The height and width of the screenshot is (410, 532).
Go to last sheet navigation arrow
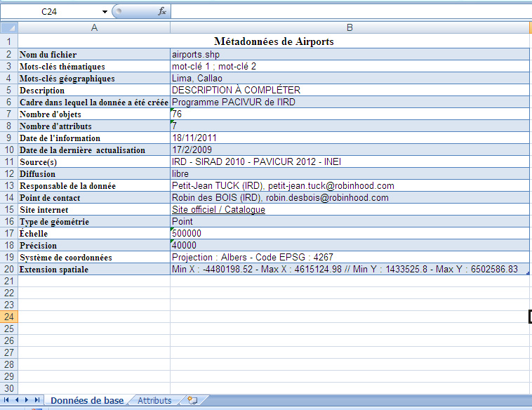36,400
